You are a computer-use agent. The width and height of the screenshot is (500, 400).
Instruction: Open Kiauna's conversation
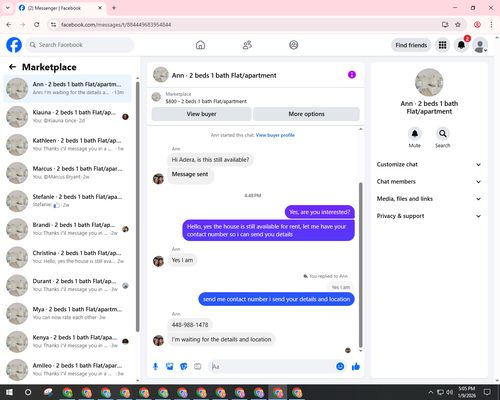point(67,117)
